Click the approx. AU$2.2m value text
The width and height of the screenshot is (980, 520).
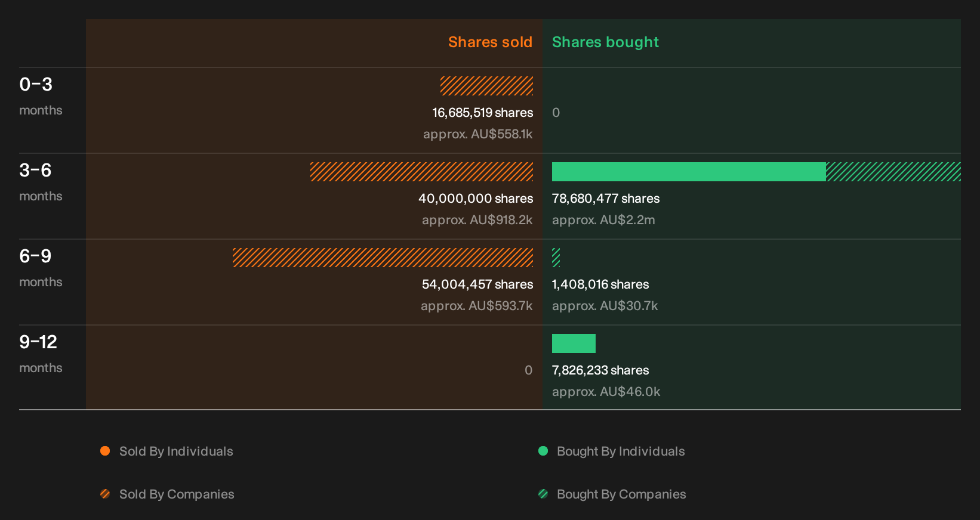click(603, 220)
